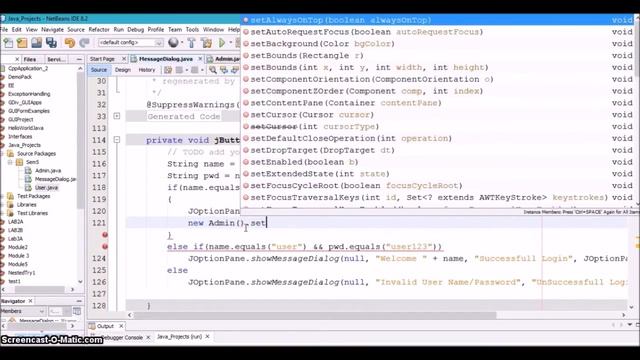Switch to the Services panel tab

(56, 60)
